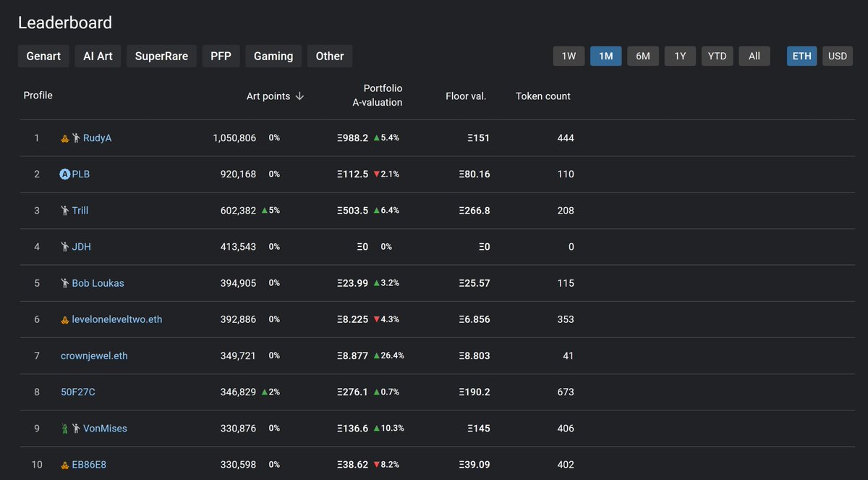Filter leaderboard by Genart
This screenshot has height=480, width=868.
43,56
